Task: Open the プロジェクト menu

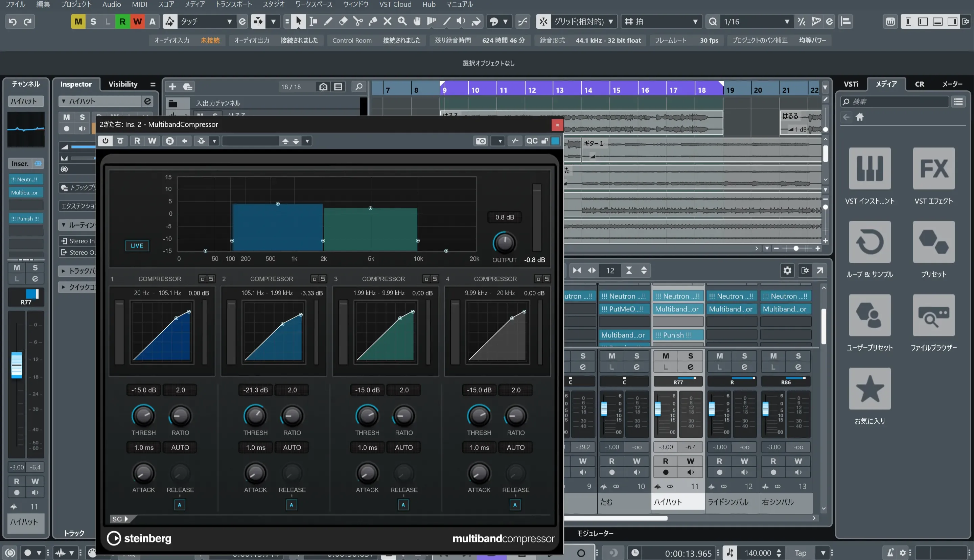Action: tap(76, 4)
